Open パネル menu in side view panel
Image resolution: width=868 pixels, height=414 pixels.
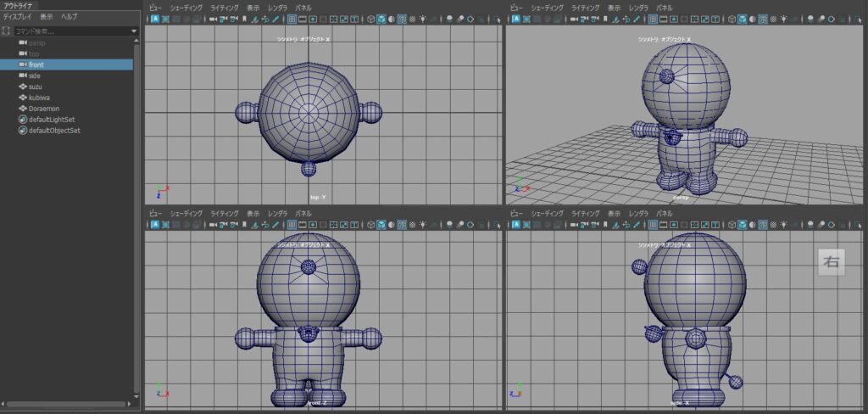click(665, 214)
